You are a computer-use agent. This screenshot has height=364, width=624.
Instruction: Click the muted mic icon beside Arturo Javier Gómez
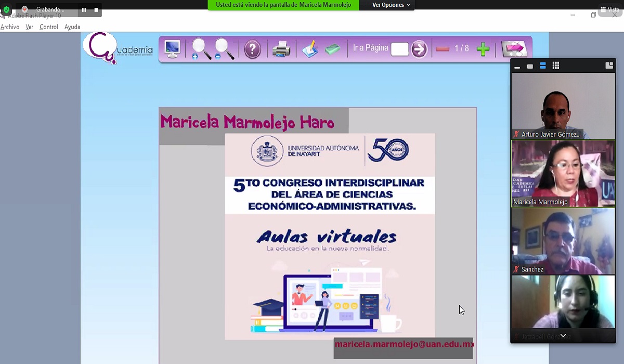(516, 134)
